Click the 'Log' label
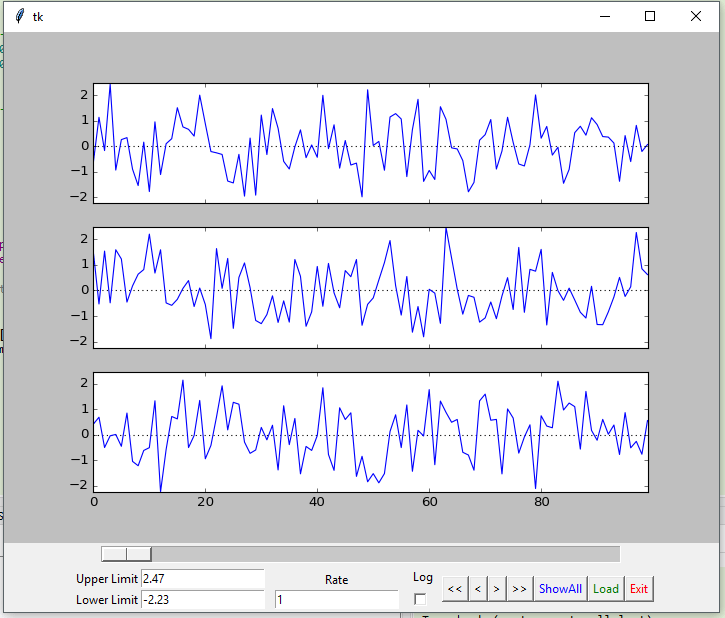725x618 pixels. point(423,577)
